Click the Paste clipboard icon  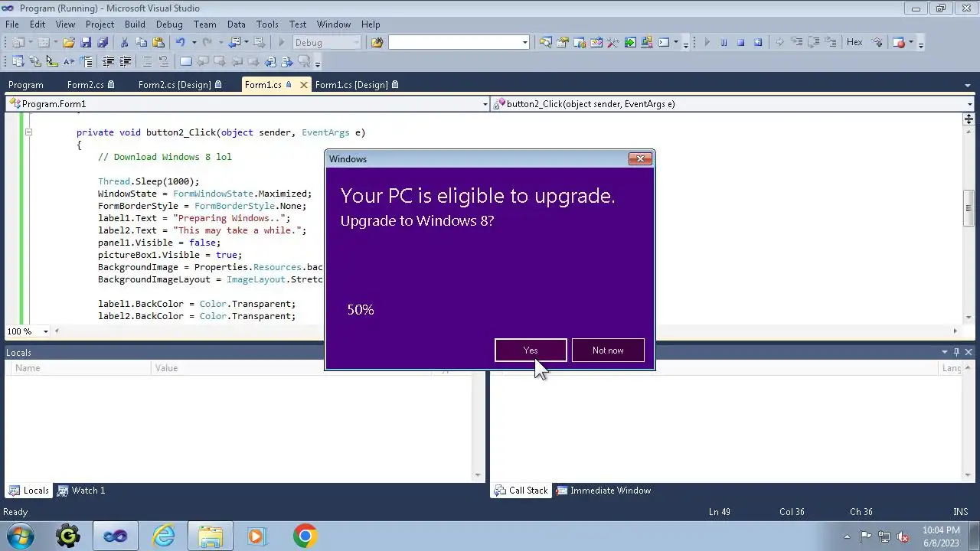pos(158,43)
